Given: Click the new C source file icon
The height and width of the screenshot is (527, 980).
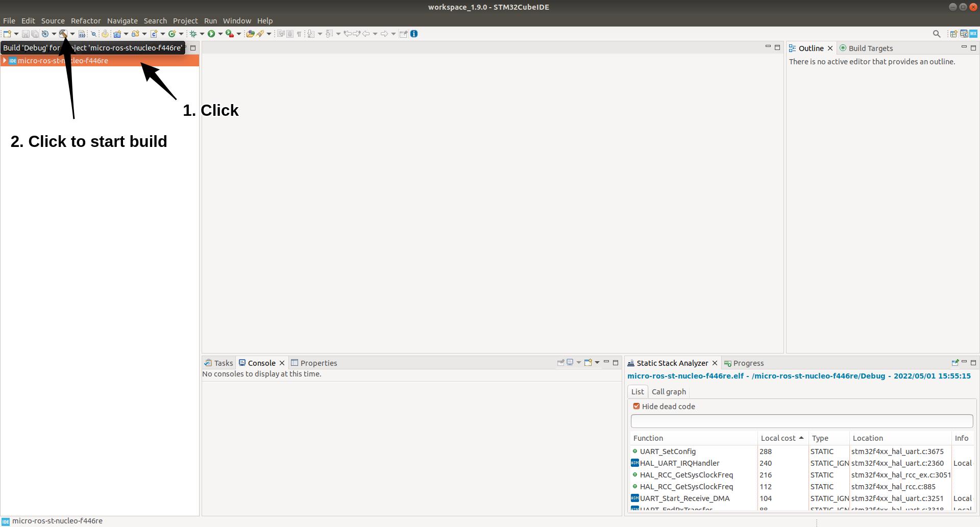Looking at the screenshot, I should tap(154, 34).
